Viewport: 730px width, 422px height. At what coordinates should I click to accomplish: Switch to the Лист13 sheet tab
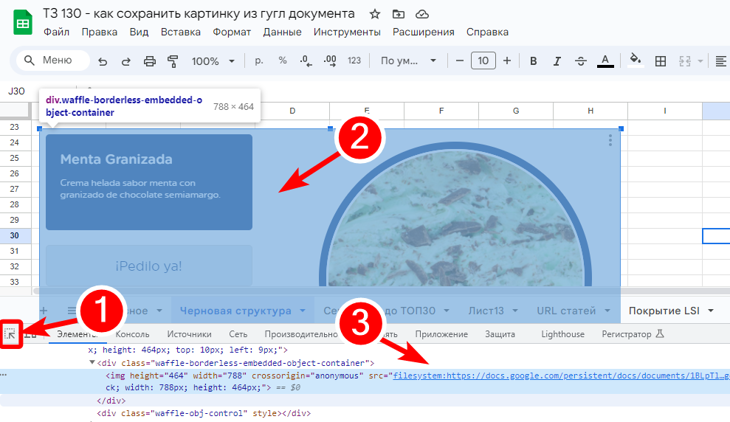(486, 311)
